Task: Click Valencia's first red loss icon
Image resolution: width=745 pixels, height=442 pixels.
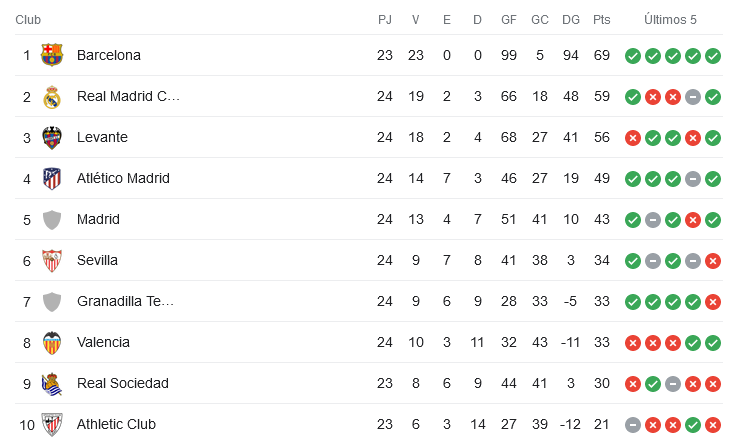Action: tap(633, 343)
